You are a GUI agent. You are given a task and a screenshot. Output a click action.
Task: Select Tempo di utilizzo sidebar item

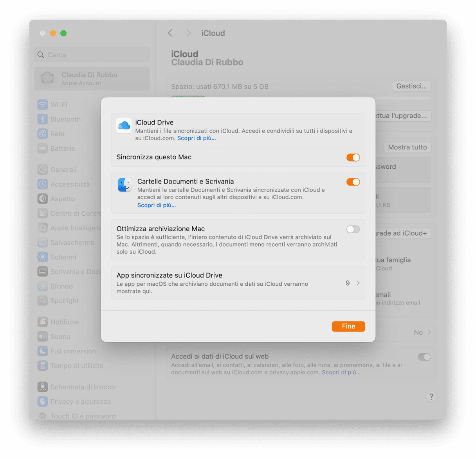77,366
